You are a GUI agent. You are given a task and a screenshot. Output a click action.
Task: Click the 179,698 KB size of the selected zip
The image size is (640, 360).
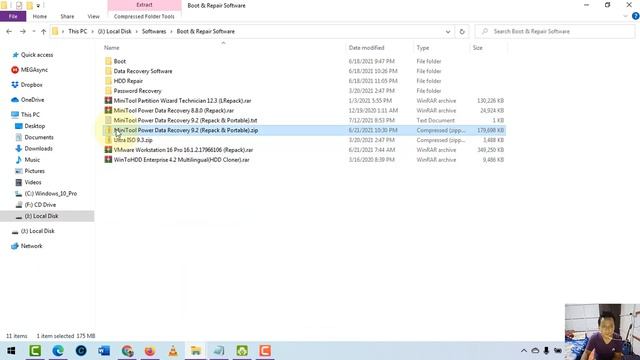490,130
